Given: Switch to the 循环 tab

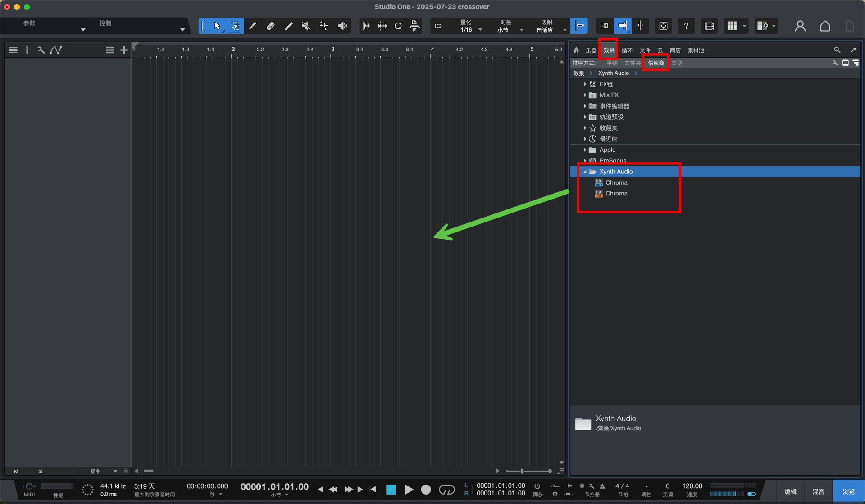Looking at the screenshot, I should 627,50.
